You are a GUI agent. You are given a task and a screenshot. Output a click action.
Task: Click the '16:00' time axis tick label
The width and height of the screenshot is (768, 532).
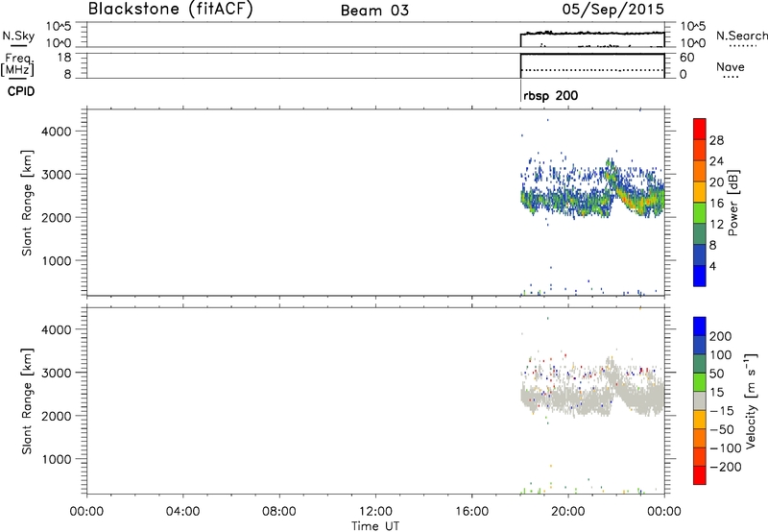(x=471, y=512)
